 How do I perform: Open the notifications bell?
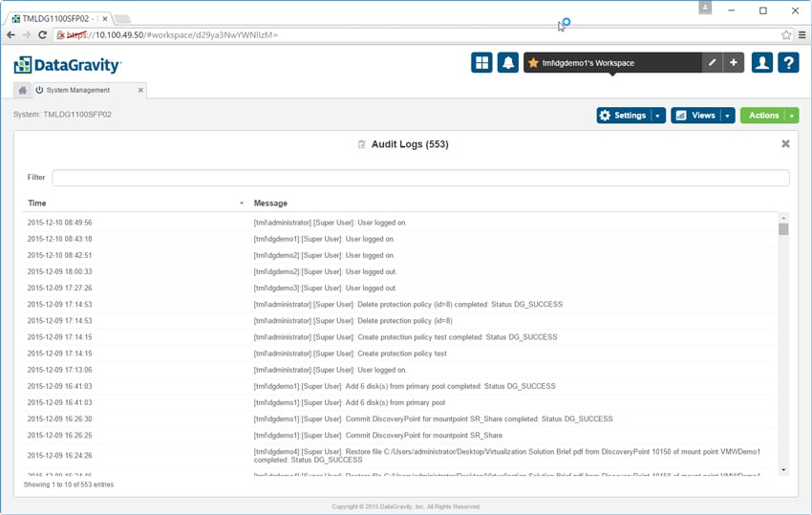click(x=508, y=63)
